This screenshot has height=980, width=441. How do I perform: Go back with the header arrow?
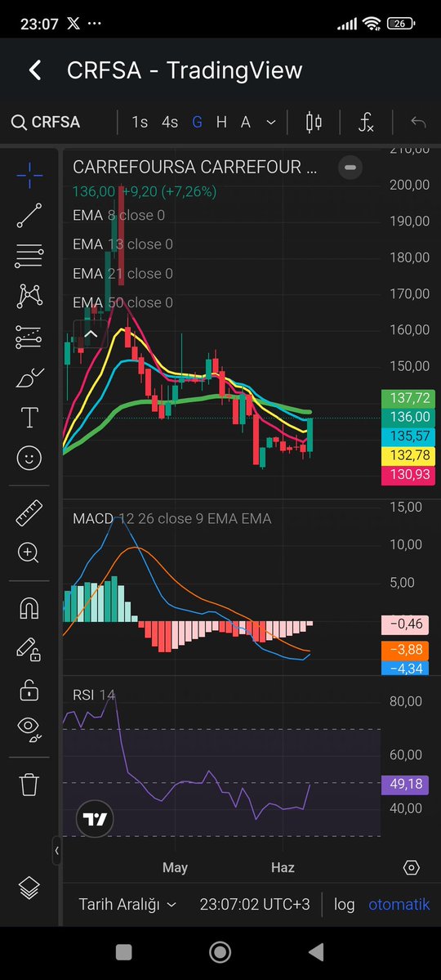point(35,70)
